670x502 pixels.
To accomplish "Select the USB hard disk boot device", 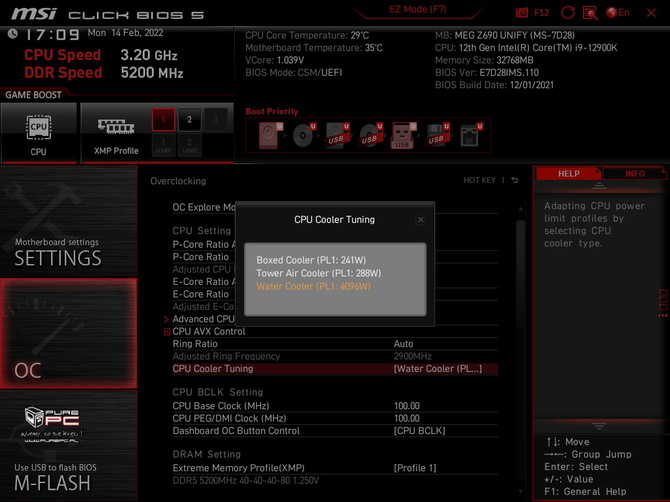I will coord(337,135).
